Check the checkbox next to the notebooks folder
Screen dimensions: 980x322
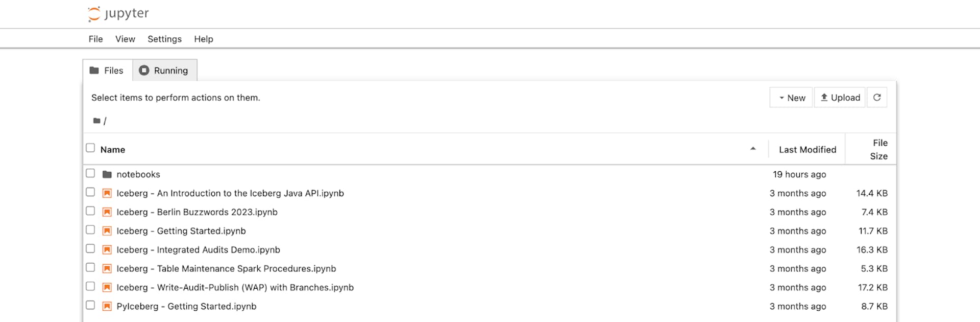coord(90,173)
